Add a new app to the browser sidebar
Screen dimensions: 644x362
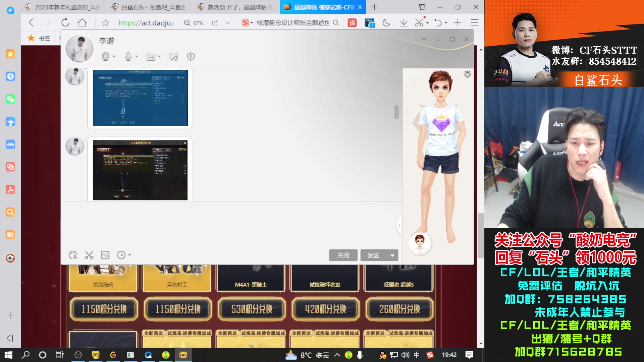pyautogui.click(x=10, y=315)
